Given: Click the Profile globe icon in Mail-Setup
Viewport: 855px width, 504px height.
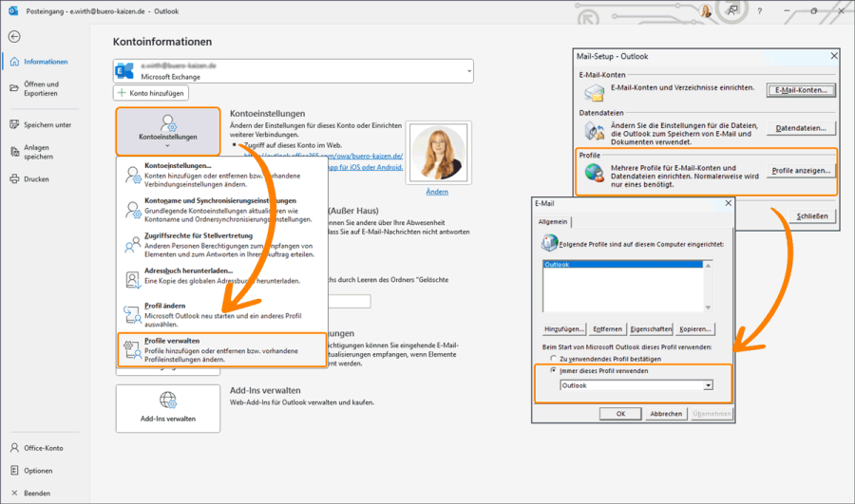Looking at the screenshot, I should pyautogui.click(x=594, y=173).
